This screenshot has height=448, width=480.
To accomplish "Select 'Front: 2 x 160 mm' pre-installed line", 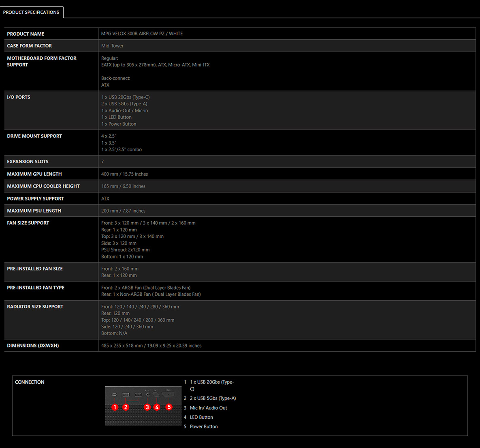I will click(119, 269).
